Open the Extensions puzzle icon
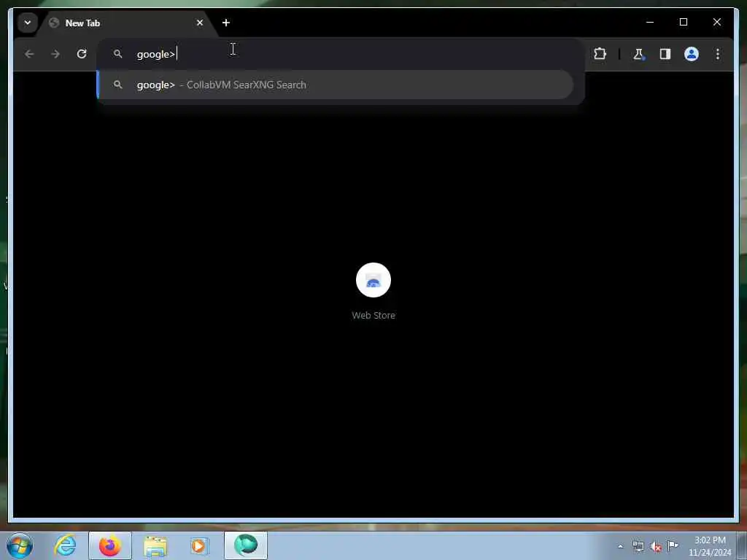 click(600, 54)
